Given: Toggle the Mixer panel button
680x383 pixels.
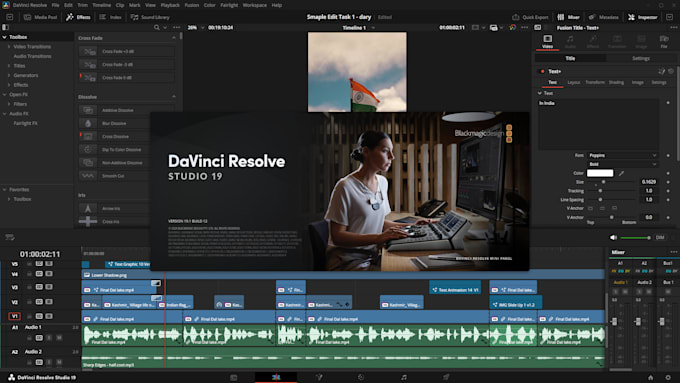Looking at the screenshot, I should 569,17.
